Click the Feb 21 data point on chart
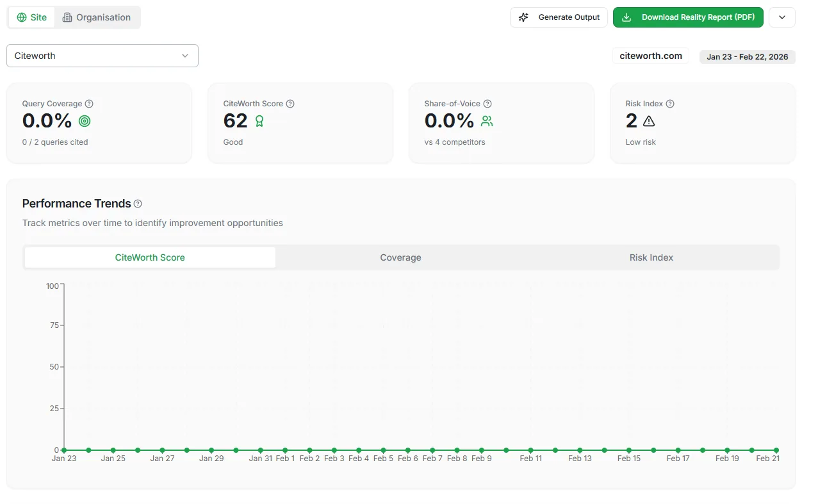 [x=776, y=450]
